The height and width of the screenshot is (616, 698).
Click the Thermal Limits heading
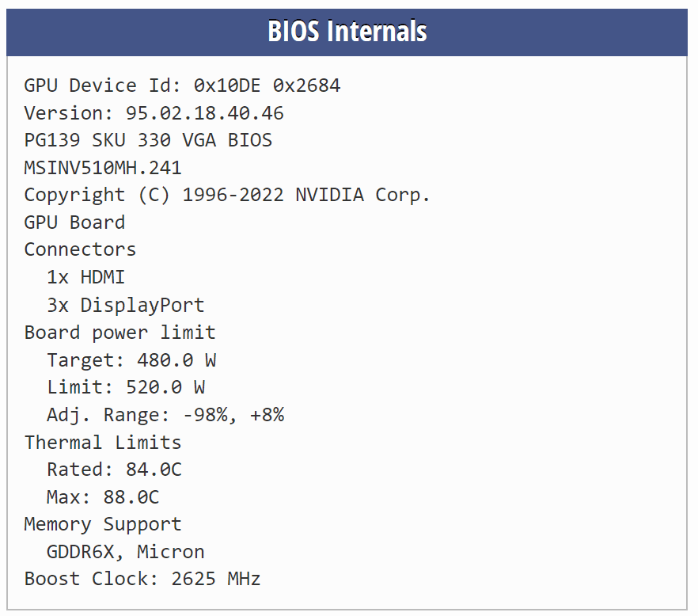pyautogui.click(x=103, y=443)
